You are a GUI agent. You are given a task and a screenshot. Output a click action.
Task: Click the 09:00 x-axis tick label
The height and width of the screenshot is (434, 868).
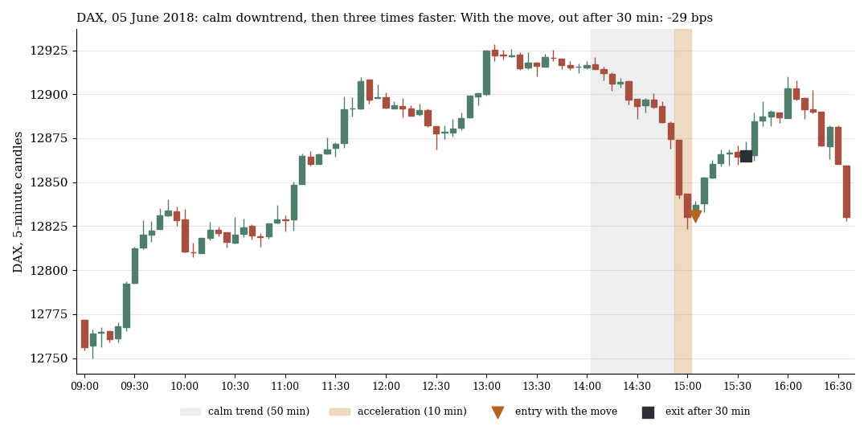[84, 385]
